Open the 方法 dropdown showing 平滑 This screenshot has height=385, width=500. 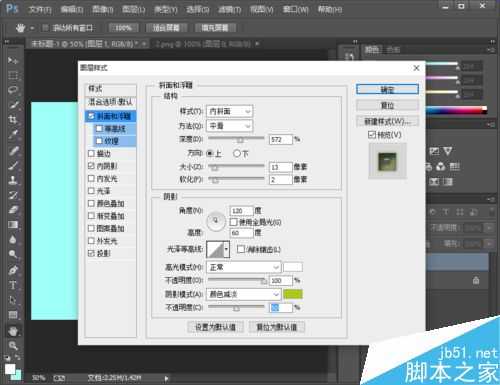(230, 126)
